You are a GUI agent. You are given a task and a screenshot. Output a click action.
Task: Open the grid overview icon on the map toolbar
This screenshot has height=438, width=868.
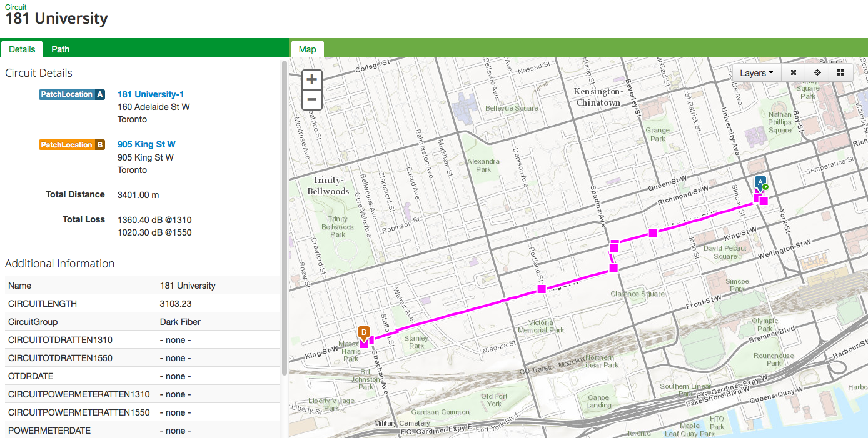[840, 72]
